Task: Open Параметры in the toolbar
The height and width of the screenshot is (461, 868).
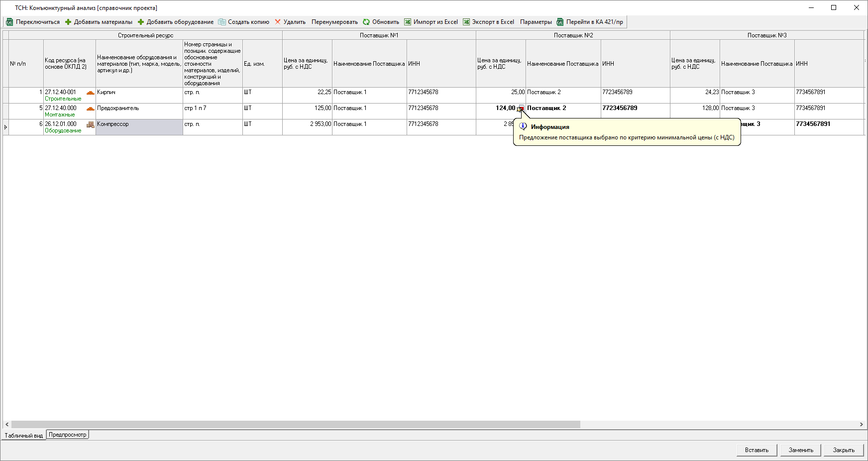Action: coord(536,22)
